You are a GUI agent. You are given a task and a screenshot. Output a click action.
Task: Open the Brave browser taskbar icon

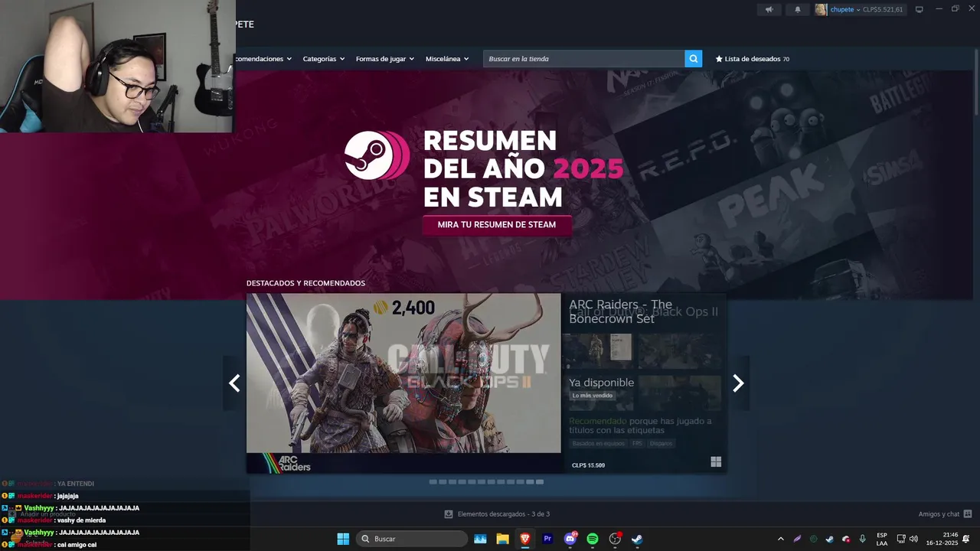pyautogui.click(x=524, y=539)
